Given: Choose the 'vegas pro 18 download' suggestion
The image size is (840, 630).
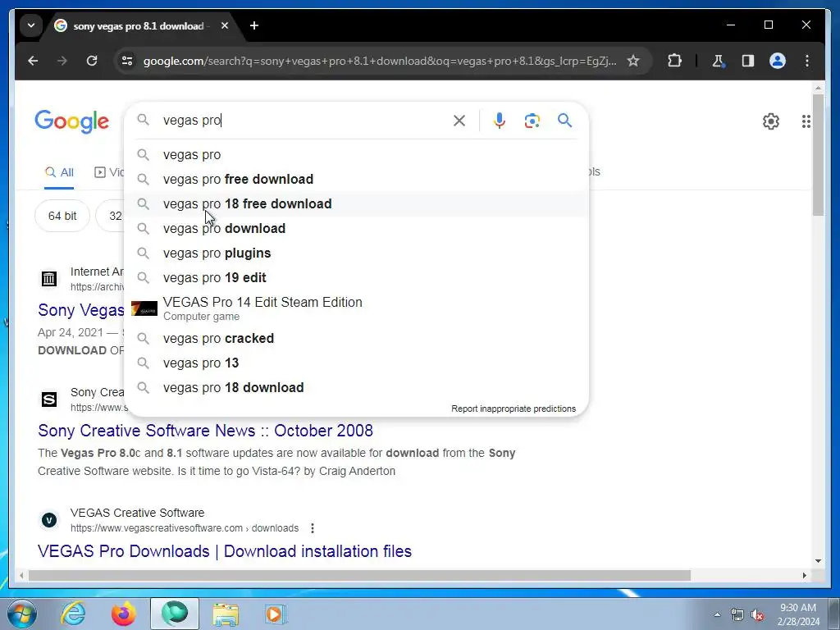Looking at the screenshot, I should pos(356,388).
